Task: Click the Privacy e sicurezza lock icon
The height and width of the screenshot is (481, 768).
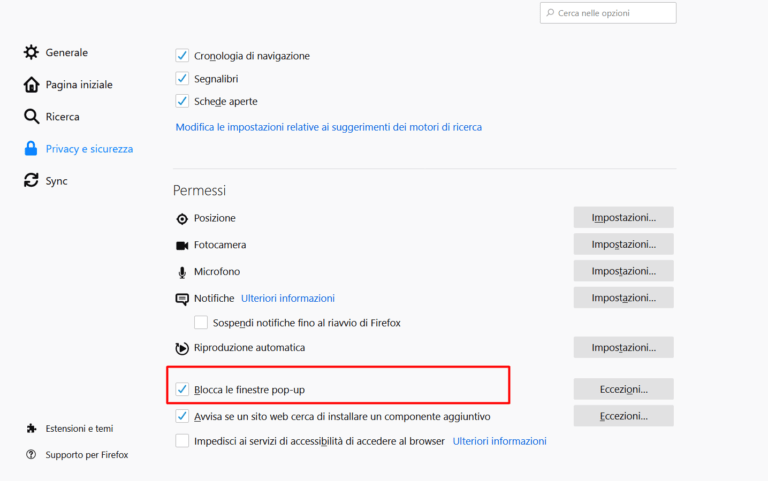Action: coord(31,149)
